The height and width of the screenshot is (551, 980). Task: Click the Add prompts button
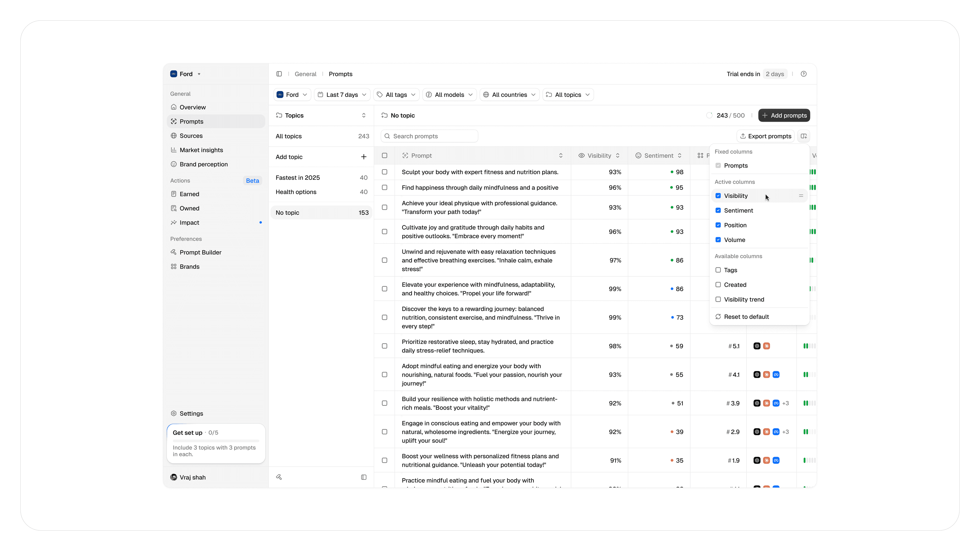784,115
